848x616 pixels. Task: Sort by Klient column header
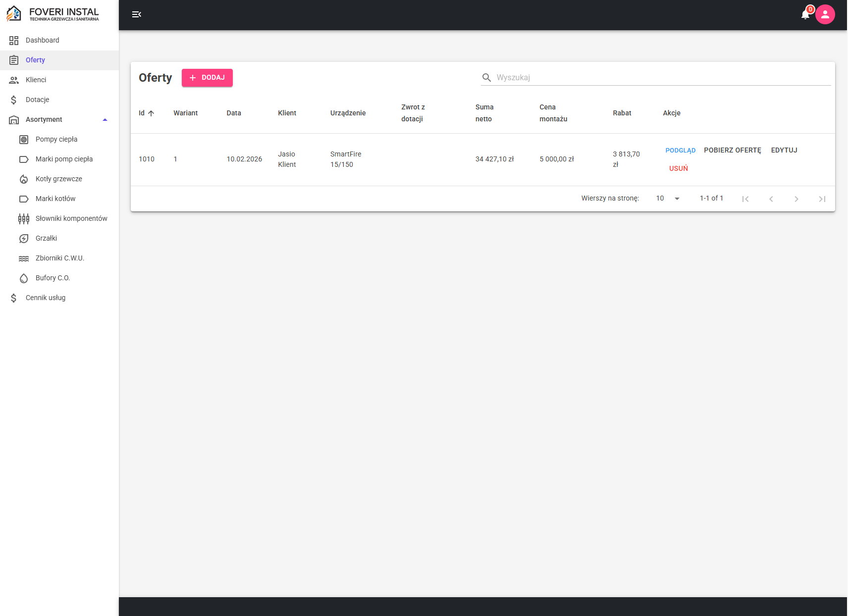pos(287,113)
